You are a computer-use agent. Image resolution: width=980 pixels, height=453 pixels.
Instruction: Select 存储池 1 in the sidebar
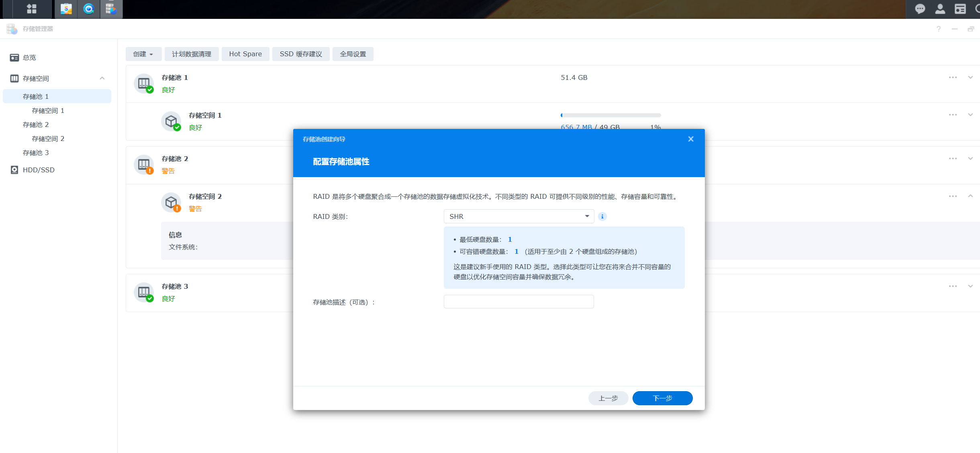coord(35,96)
